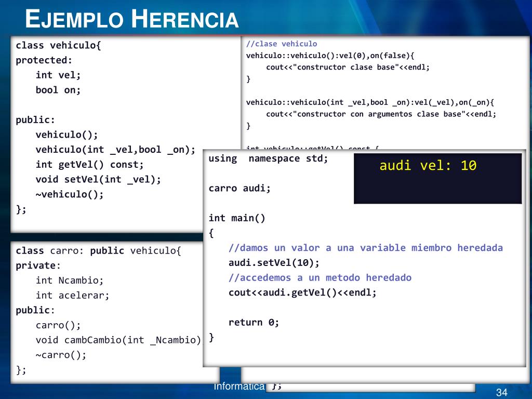Select the "~vehiculo();" destructor line
Screen dimensions: 532x399
[x=70, y=195]
